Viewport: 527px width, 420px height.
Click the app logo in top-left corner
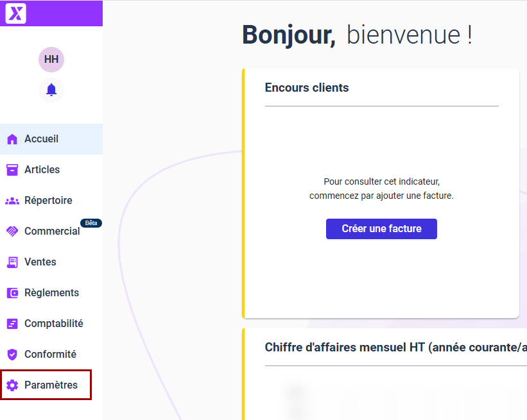pos(15,13)
